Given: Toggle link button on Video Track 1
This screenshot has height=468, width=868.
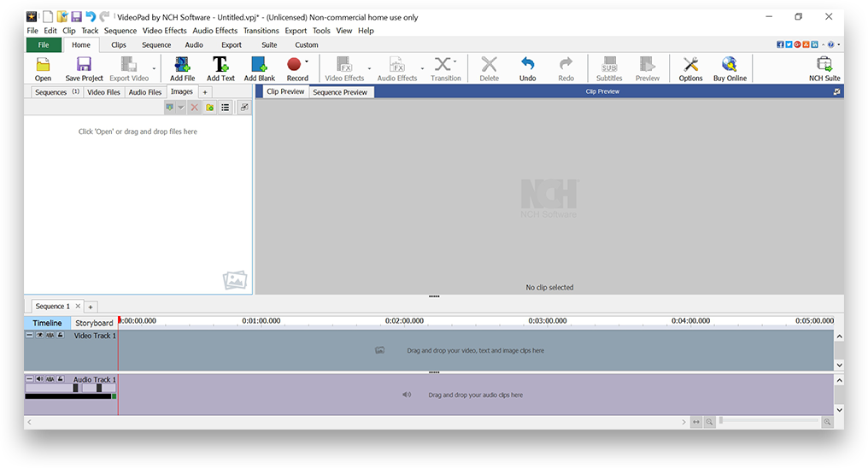Looking at the screenshot, I should [50, 336].
